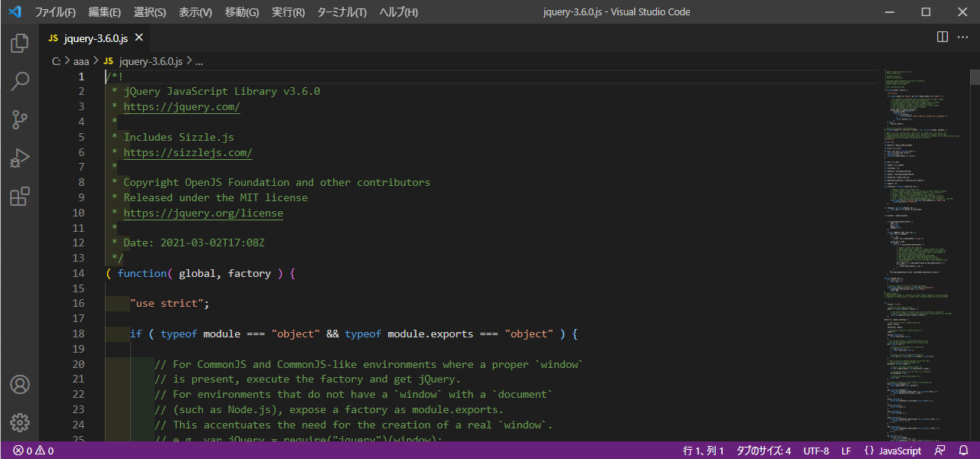Minimize the Visual Studio Code window
The image size is (980, 459).
pyautogui.click(x=890, y=11)
